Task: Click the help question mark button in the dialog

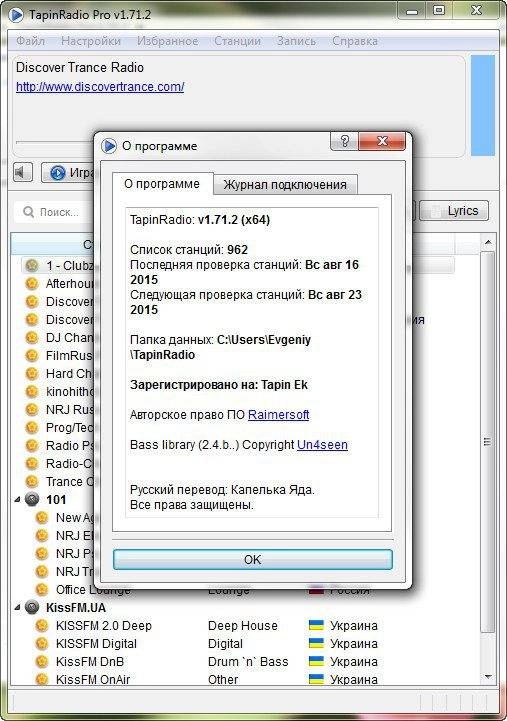Action: click(x=344, y=141)
